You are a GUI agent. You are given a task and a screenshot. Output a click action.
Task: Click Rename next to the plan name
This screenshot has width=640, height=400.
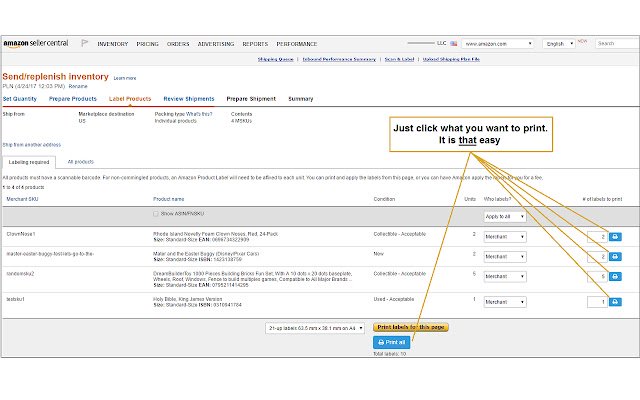(78, 86)
